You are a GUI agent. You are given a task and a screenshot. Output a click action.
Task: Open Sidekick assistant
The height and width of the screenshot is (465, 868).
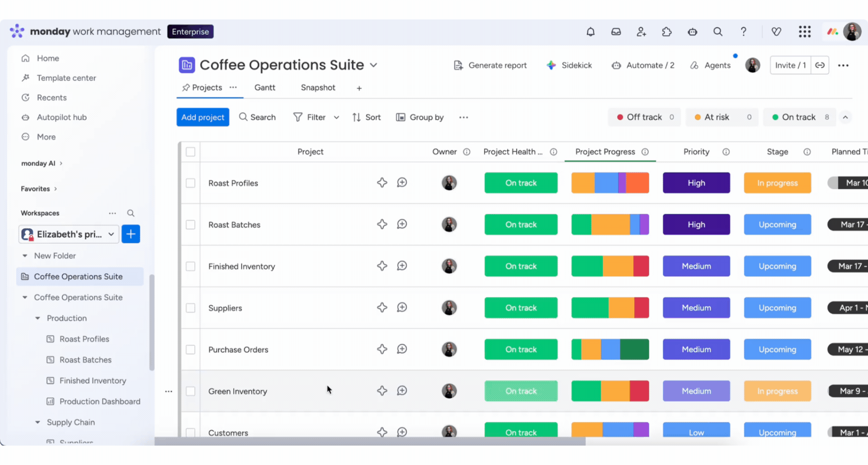[569, 65]
